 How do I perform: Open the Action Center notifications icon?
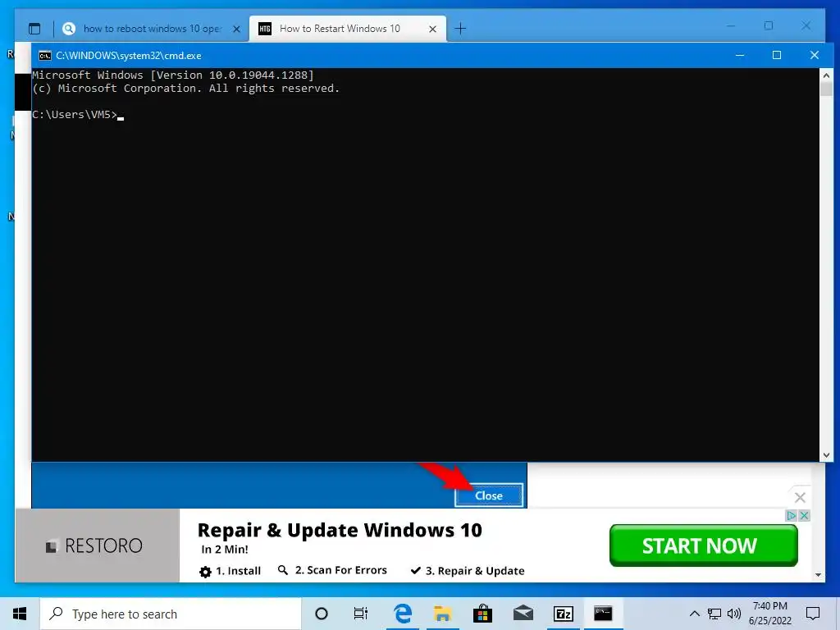[x=813, y=614]
